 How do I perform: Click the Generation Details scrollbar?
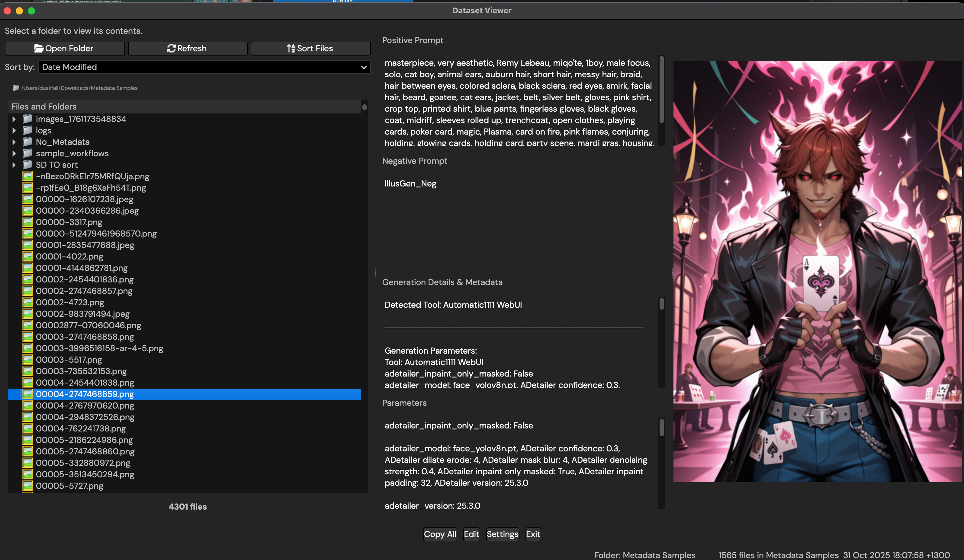point(661,304)
